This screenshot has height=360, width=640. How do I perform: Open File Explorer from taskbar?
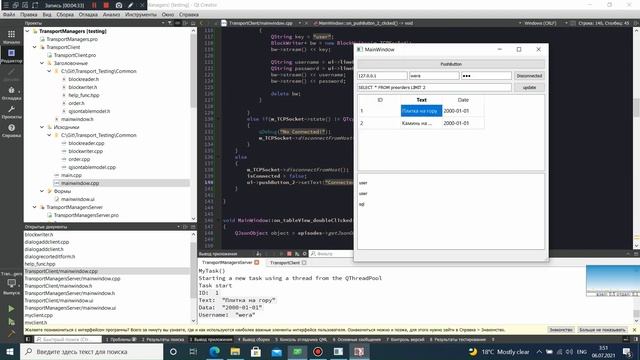pos(235,351)
